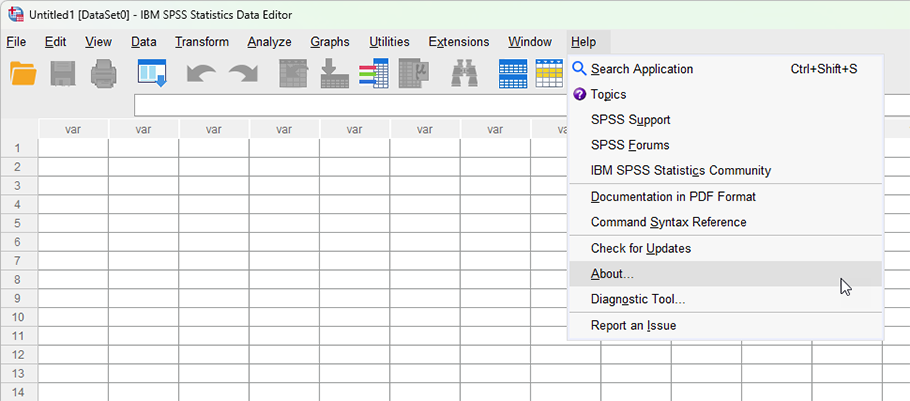910x401 pixels.
Task: Click the Find binoculars icon
Action: [465, 74]
